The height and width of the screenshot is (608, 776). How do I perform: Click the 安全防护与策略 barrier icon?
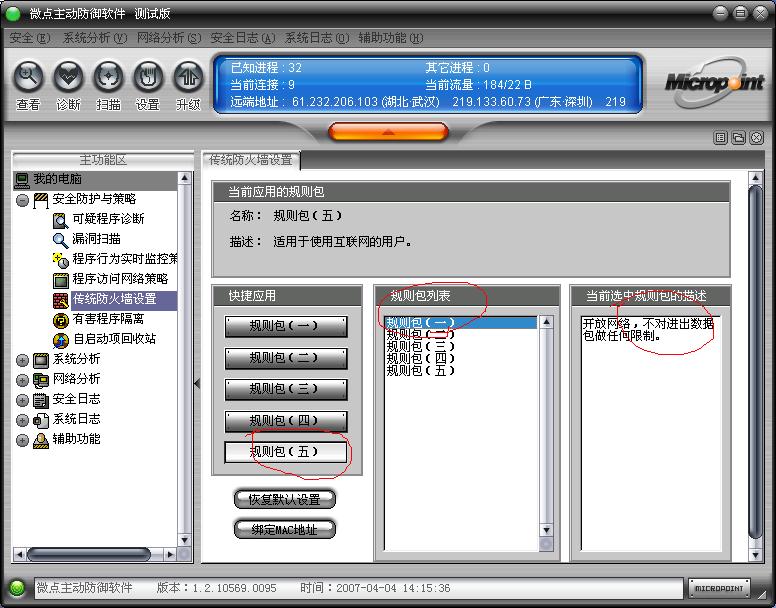pyautogui.click(x=41, y=200)
